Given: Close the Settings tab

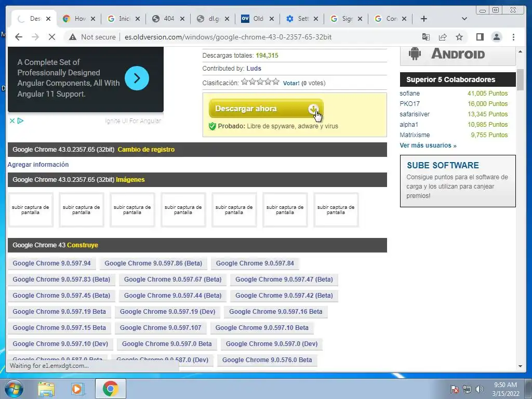Looking at the screenshot, I should coord(316,19).
